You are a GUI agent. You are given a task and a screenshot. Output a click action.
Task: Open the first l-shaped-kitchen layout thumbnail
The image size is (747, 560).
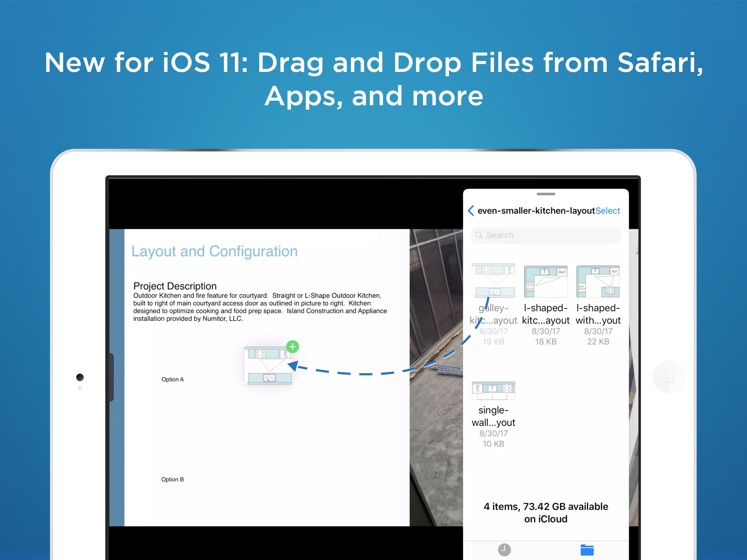(x=546, y=281)
